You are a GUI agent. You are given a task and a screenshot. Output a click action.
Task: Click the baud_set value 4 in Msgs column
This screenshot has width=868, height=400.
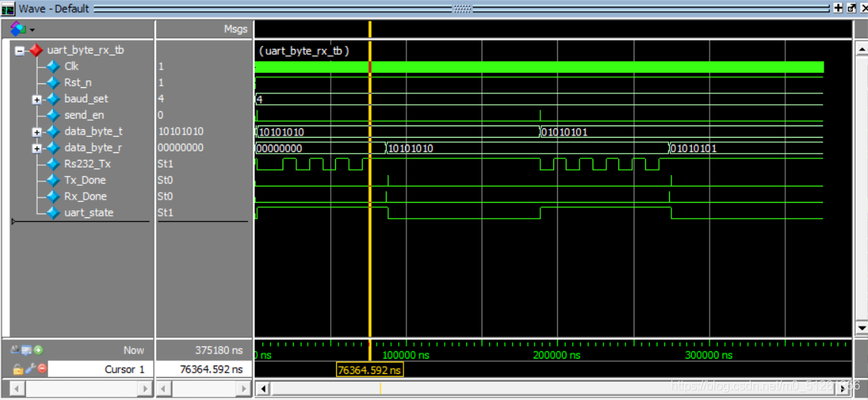(x=161, y=99)
